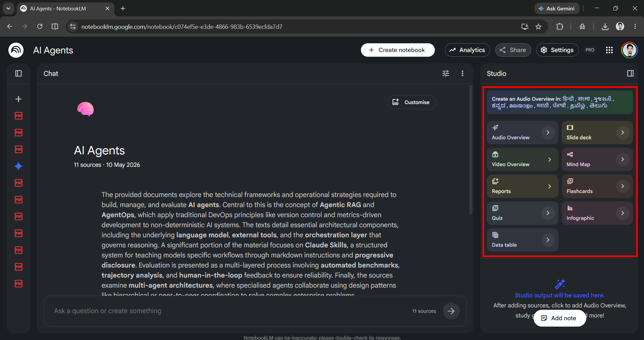Bookmark this page with the star
The image size is (644, 340).
click(x=539, y=27)
